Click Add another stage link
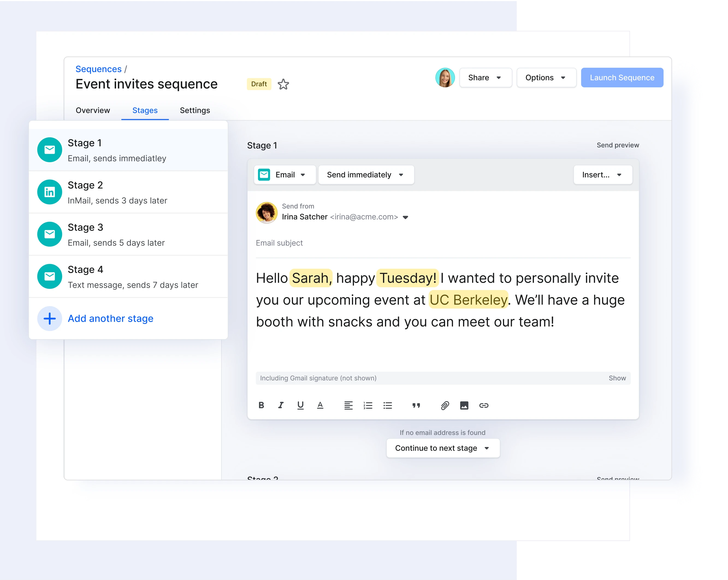 tap(110, 318)
